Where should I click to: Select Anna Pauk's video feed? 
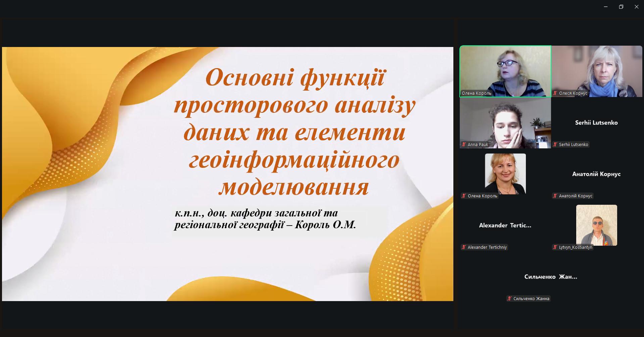click(x=505, y=123)
